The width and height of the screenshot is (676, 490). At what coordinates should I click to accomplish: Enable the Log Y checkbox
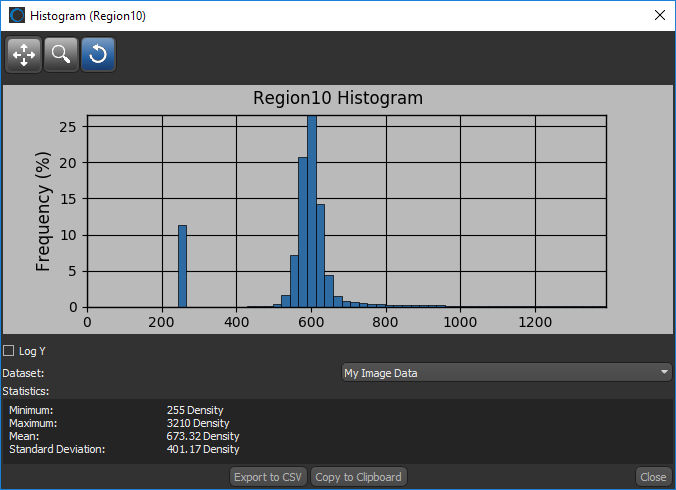tap(9, 351)
